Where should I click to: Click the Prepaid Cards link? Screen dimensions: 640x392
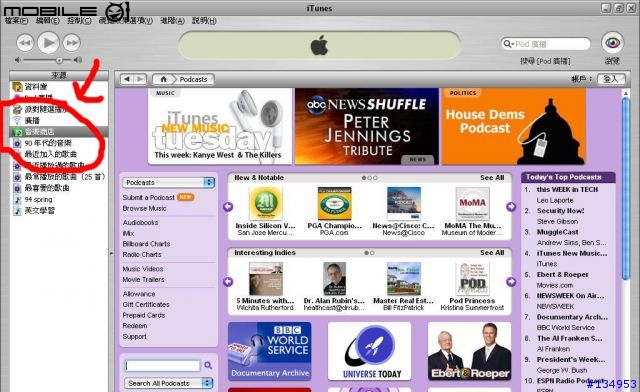click(x=144, y=315)
